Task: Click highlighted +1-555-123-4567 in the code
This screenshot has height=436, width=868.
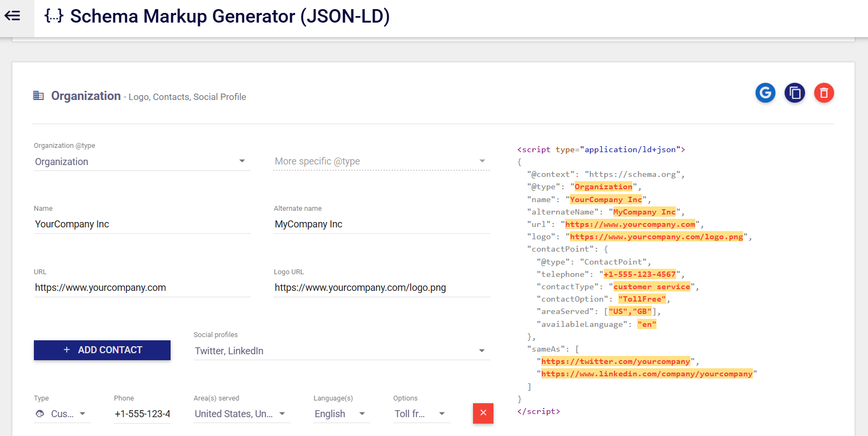Action: tap(640, 274)
